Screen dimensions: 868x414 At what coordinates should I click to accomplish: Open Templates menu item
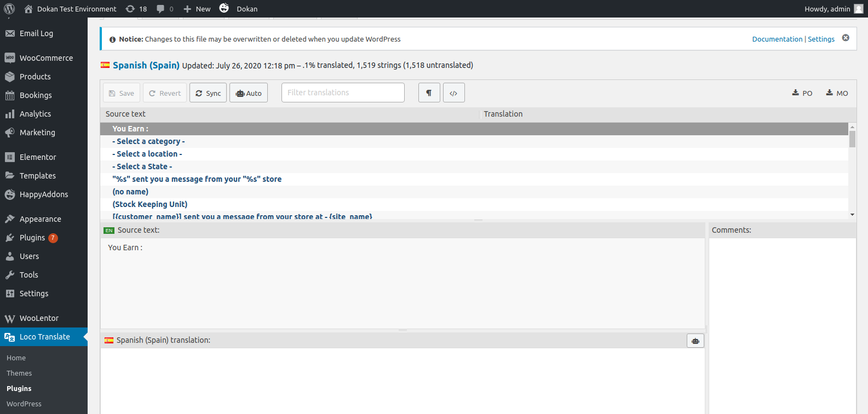tap(44, 176)
